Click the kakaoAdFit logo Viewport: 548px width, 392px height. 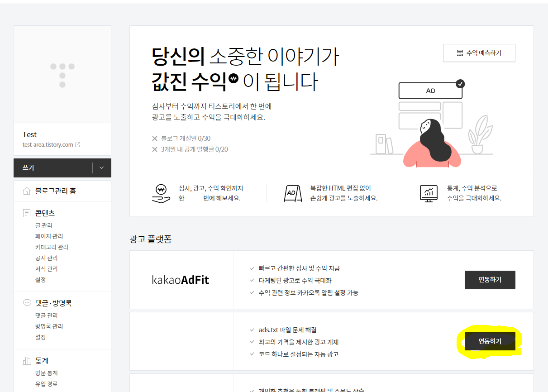pyautogui.click(x=181, y=280)
